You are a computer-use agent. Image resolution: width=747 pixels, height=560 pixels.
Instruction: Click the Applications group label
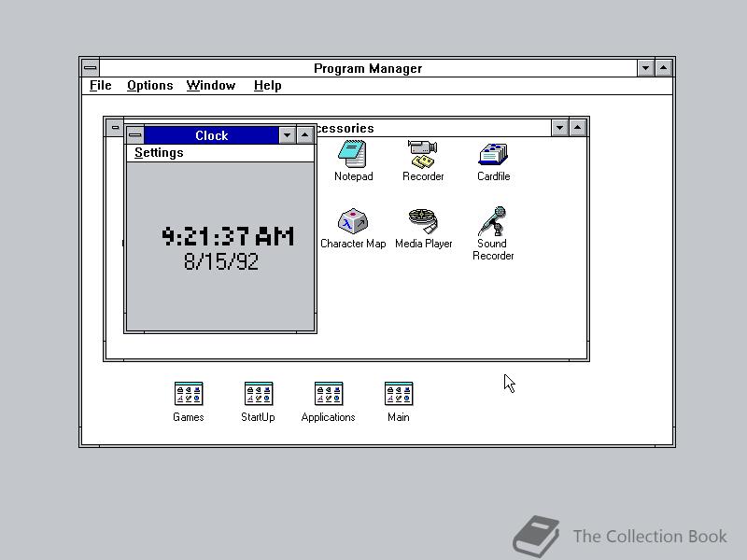click(x=329, y=417)
